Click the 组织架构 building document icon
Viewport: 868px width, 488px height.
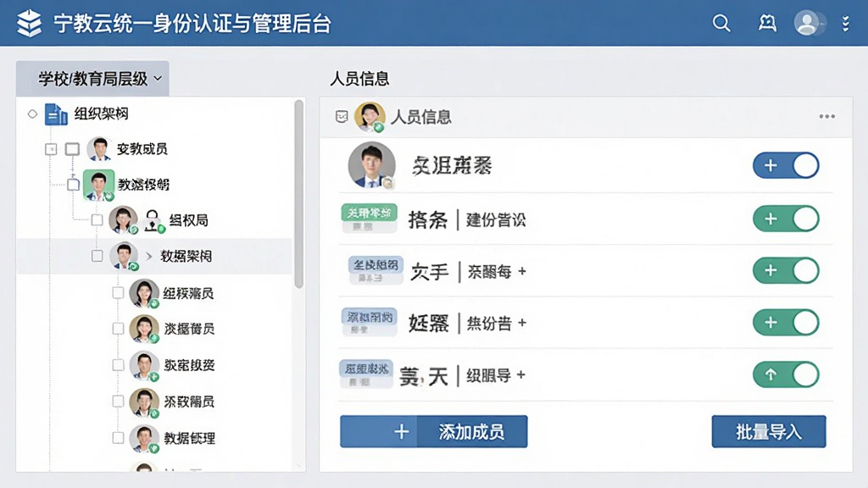pyautogui.click(x=55, y=114)
